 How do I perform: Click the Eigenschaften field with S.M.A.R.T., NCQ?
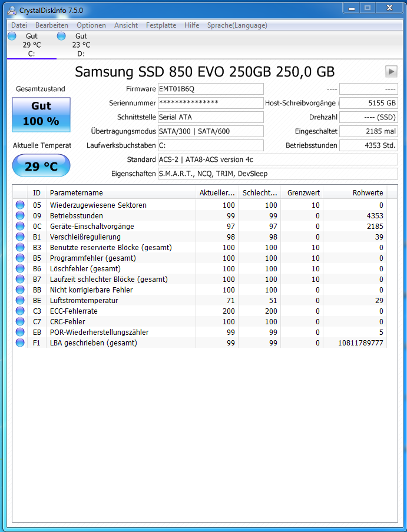pyautogui.click(x=277, y=174)
